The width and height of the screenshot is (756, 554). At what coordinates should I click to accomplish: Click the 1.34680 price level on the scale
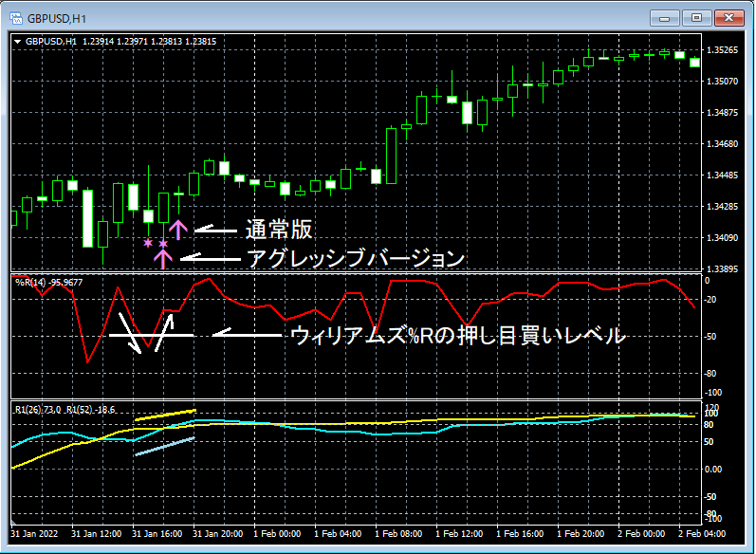coord(722,143)
